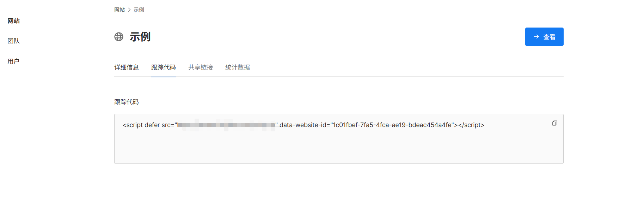Go to 网站 in the sidebar
The width and height of the screenshot is (644, 214).
[14, 21]
